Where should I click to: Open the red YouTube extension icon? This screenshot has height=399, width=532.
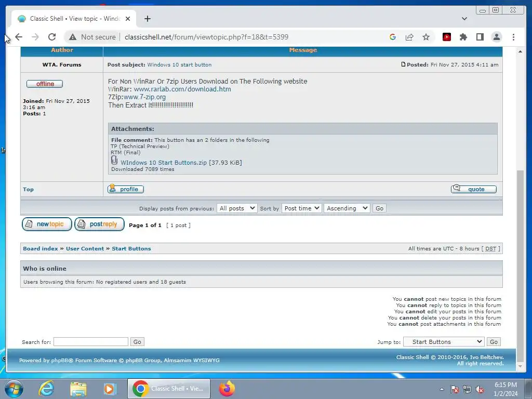pyautogui.click(x=446, y=37)
